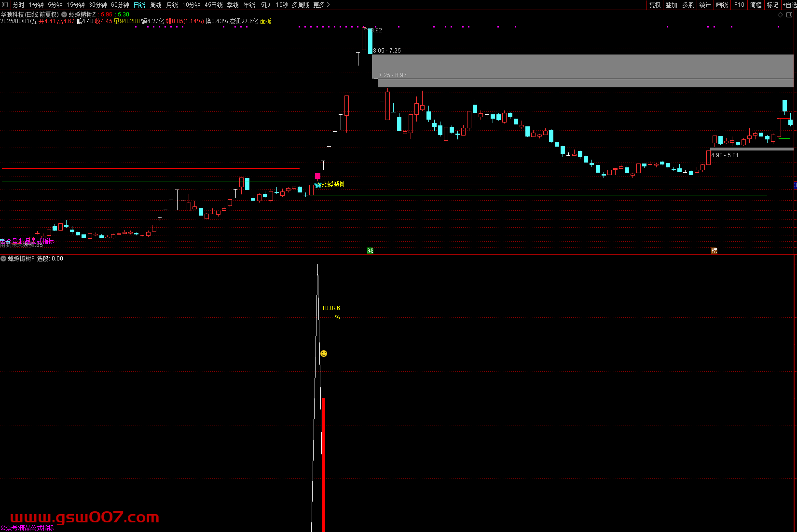Click the red signal bar in sub-chart
This screenshot has width=797, height=532.
click(323, 464)
